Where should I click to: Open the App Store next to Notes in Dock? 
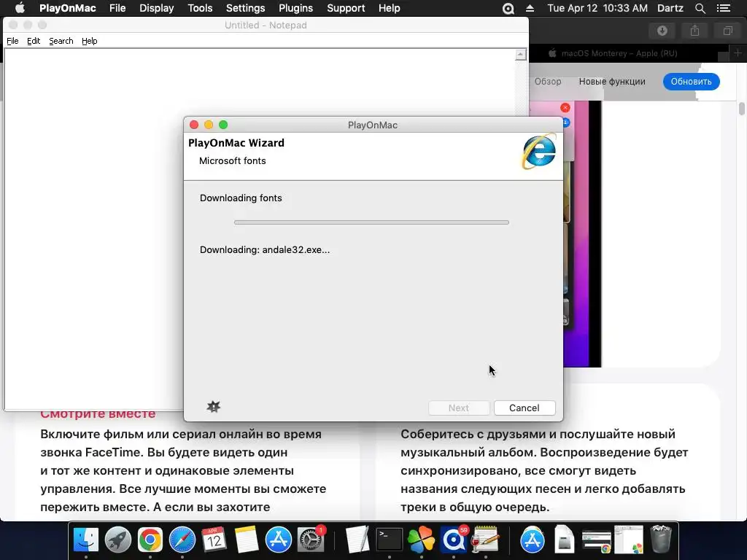278,540
